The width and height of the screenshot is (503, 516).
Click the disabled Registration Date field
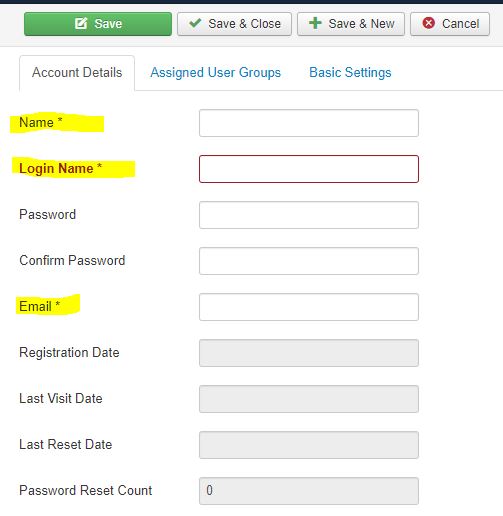(309, 353)
